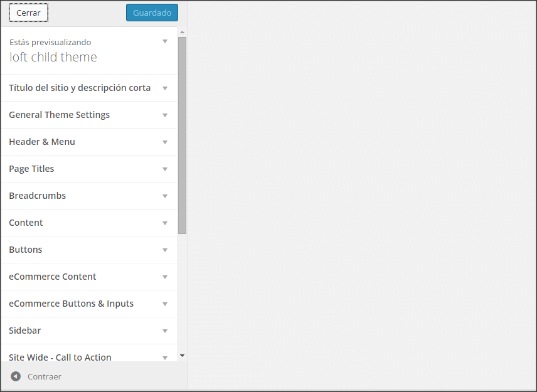
Task: Click the Guardado save button
Action: pos(152,13)
